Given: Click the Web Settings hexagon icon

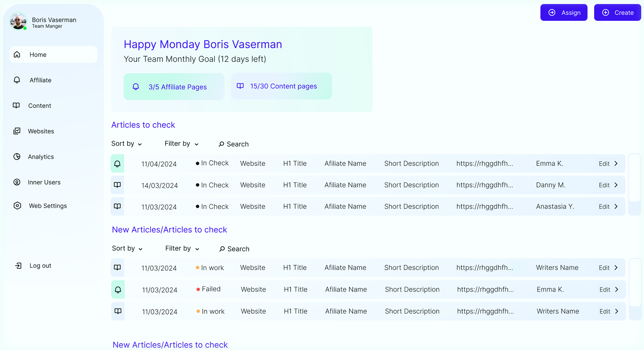Looking at the screenshot, I should [x=17, y=206].
